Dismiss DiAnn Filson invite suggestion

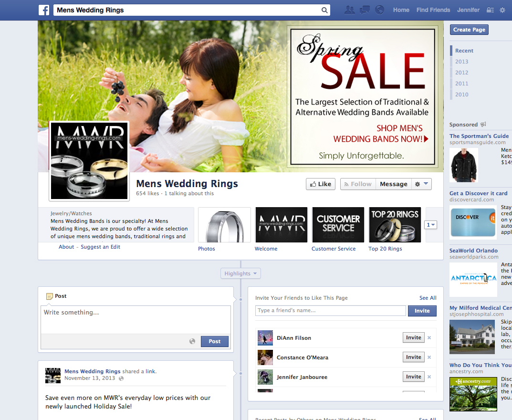(429, 338)
